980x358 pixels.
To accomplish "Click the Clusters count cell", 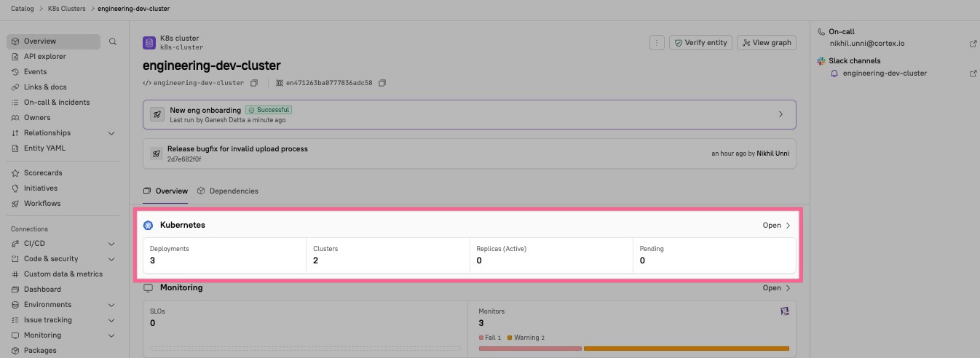I will pyautogui.click(x=388, y=255).
